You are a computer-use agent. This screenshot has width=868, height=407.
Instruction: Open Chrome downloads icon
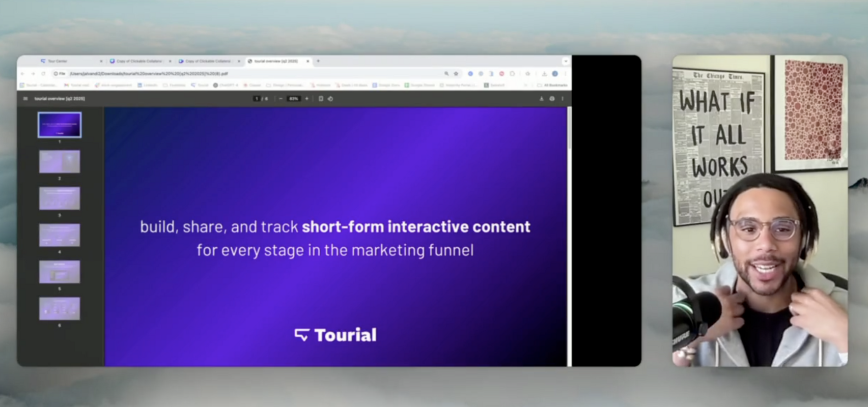pos(544,74)
